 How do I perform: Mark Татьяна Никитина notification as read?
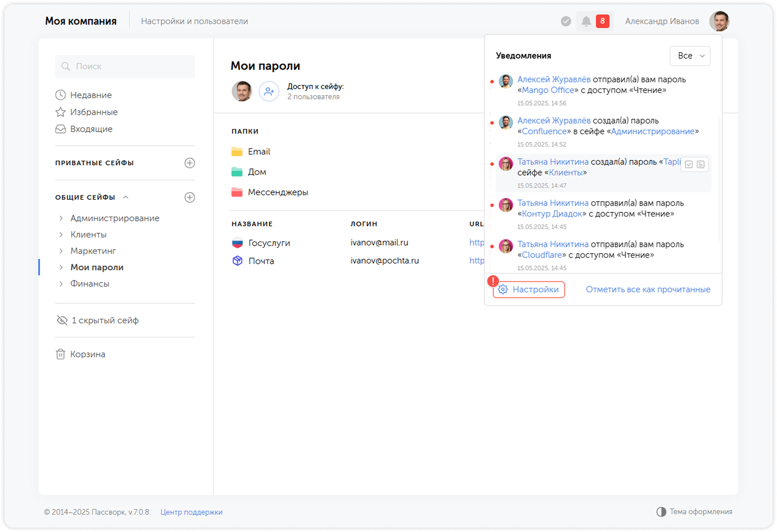point(689,165)
